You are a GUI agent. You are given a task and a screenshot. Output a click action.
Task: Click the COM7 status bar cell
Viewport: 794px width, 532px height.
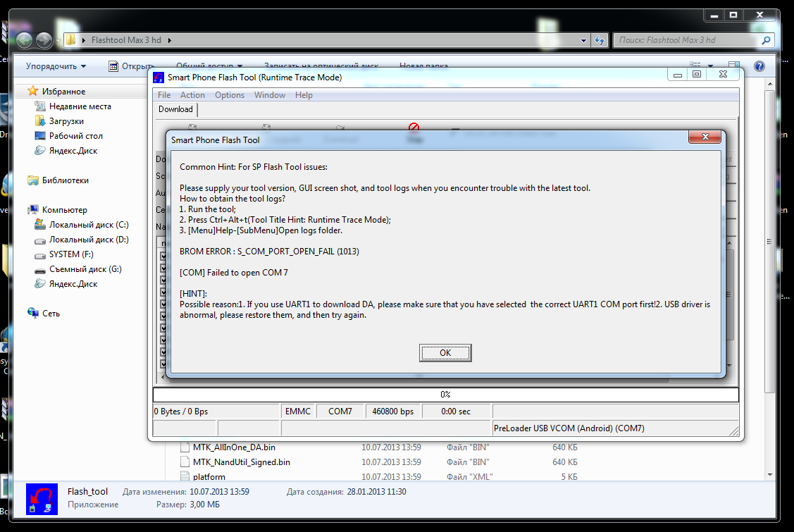tap(340, 412)
